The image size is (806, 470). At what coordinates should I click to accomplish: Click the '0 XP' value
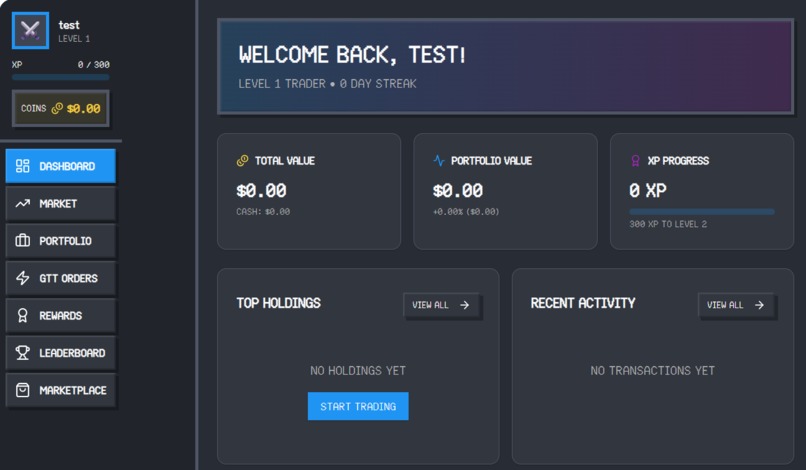point(648,191)
